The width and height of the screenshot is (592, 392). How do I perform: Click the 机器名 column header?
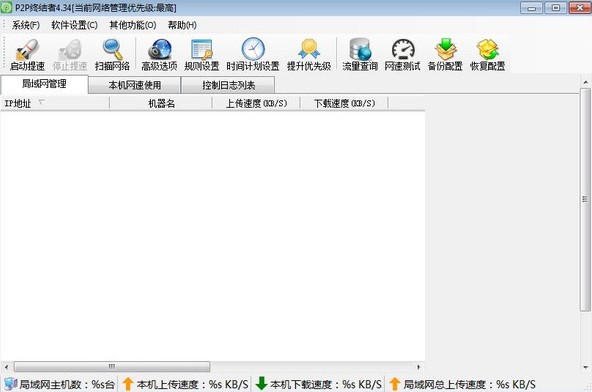pos(161,103)
